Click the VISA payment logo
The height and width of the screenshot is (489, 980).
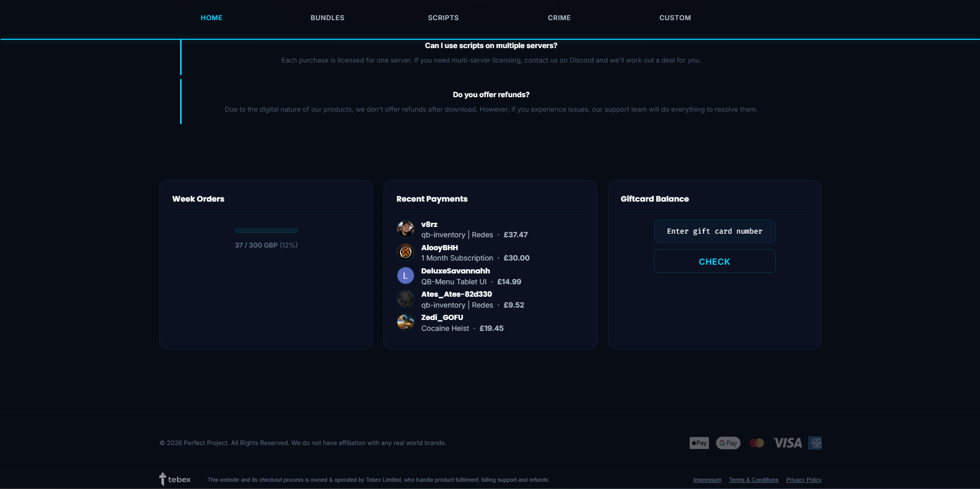(788, 443)
